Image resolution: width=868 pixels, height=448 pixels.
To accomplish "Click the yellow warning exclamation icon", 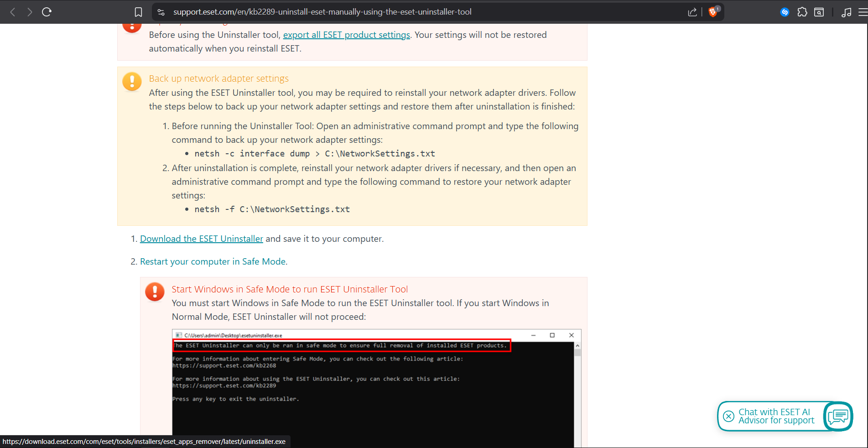I will coord(132,82).
